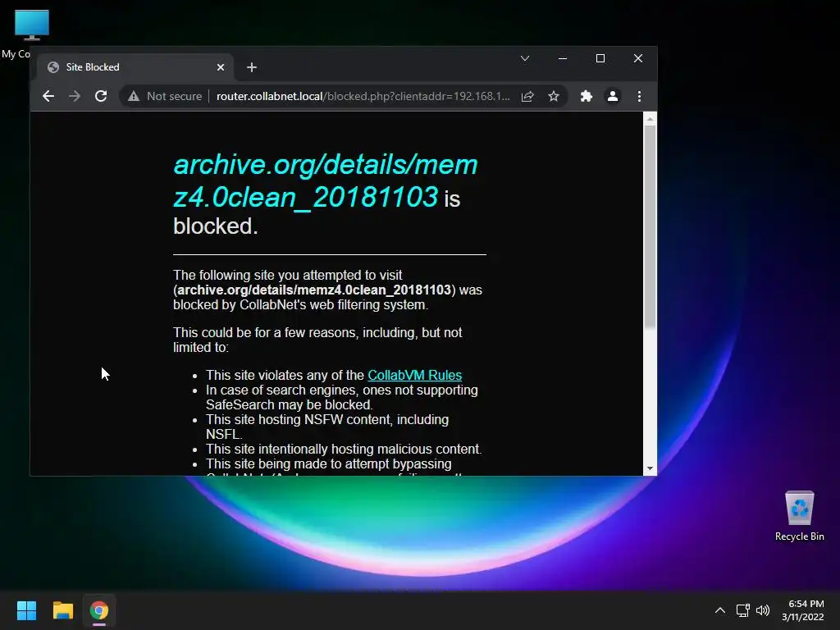Open the network status tray icon
The width and height of the screenshot is (840, 630).
tap(742, 610)
